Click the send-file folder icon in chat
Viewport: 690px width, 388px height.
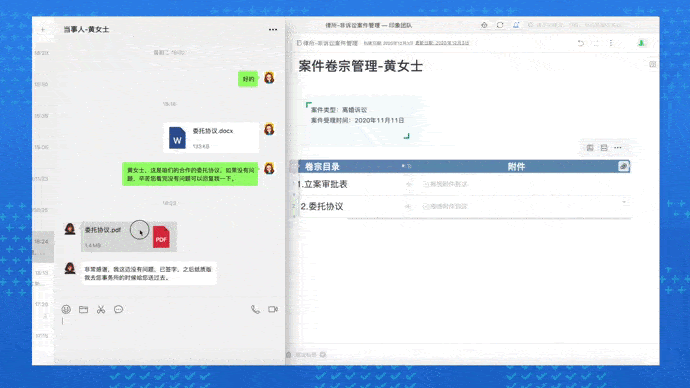[x=84, y=309]
